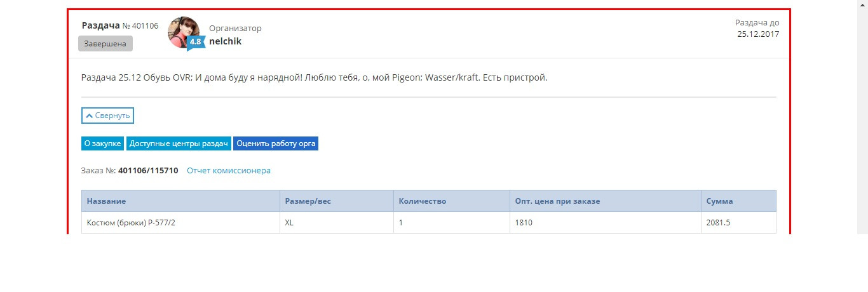Screen dimensions: 868x292
Task: Click the Завершена status badge
Action: click(105, 44)
